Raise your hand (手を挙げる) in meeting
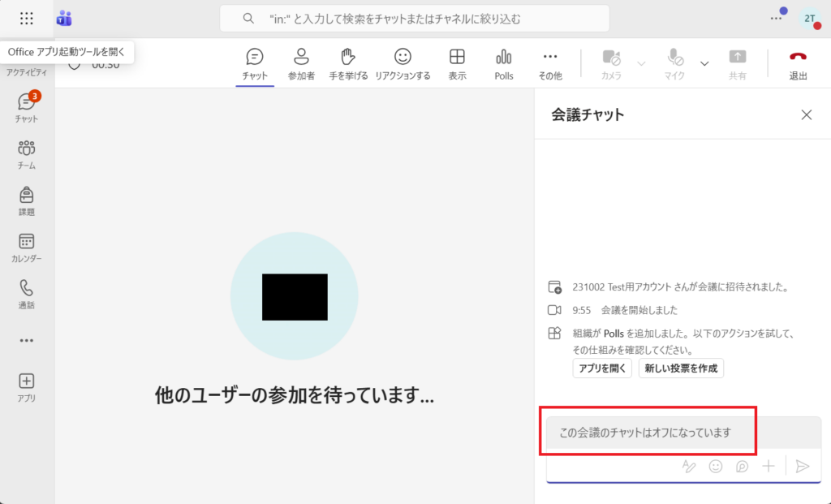The height and width of the screenshot is (504, 831). (348, 62)
